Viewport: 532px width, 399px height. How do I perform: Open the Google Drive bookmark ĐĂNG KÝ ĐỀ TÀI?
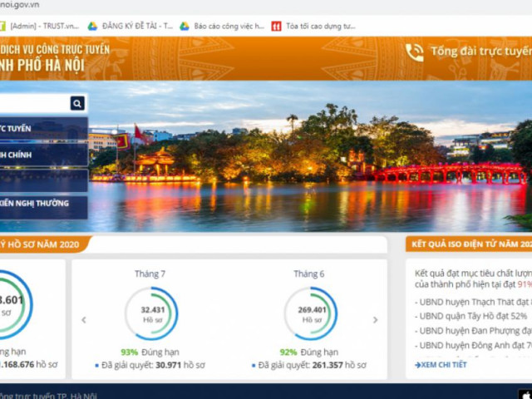[131, 26]
